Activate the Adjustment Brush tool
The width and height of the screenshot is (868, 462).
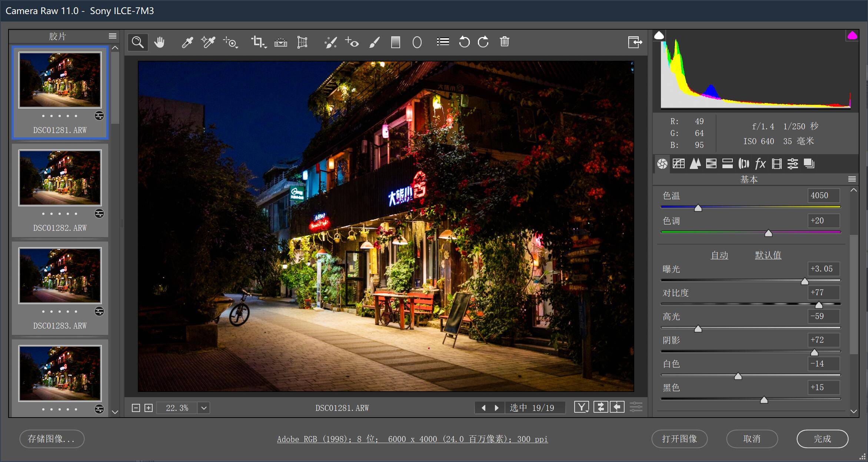click(375, 42)
